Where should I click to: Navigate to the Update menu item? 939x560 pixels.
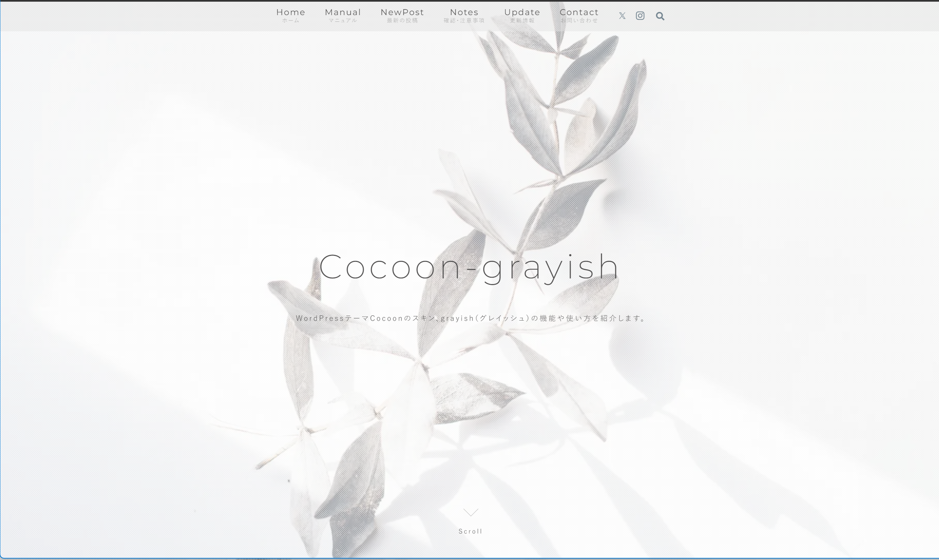coord(522,12)
